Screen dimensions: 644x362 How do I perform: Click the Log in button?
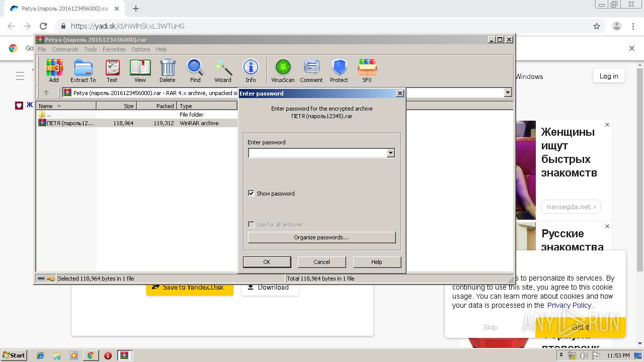(609, 76)
